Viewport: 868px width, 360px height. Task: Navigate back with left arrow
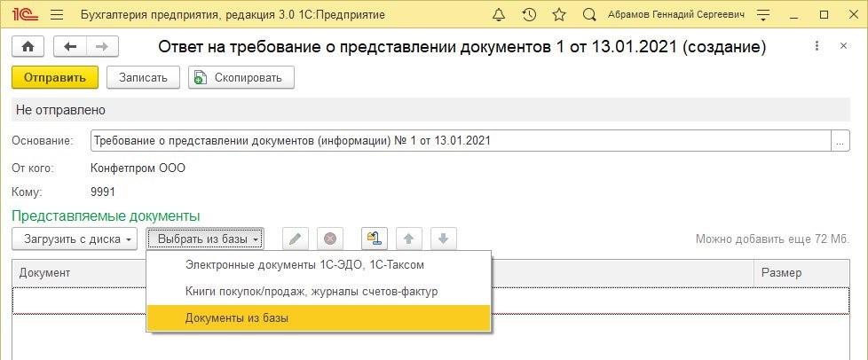[70, 46]
